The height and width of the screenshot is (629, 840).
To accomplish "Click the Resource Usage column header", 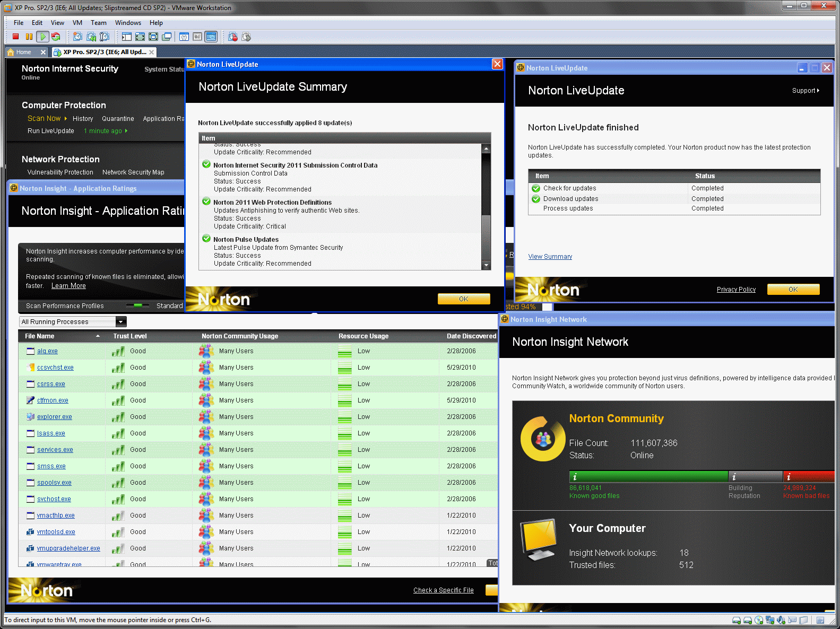I will pos(363,336).
